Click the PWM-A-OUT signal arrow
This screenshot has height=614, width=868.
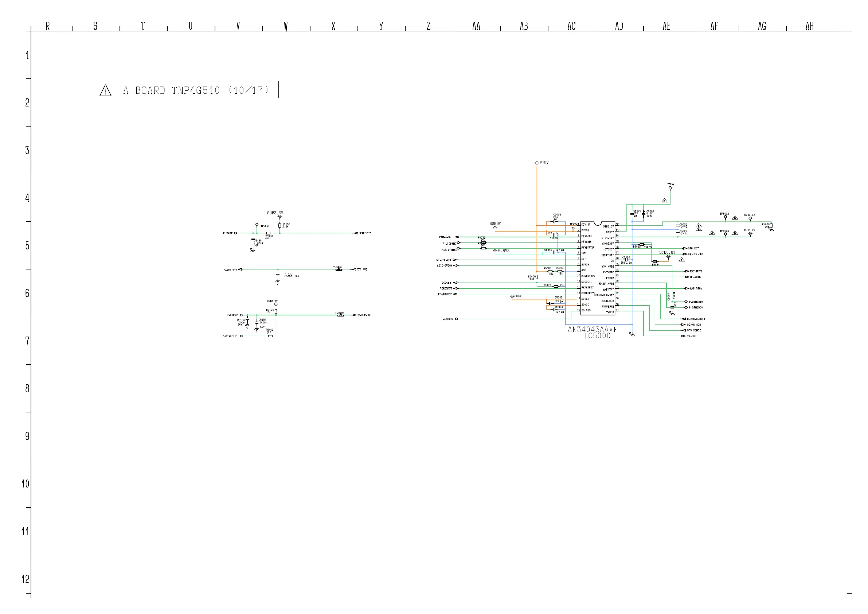[x=457, y=237]
